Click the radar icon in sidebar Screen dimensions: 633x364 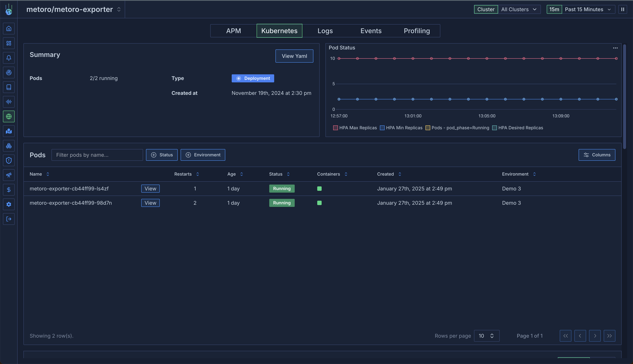click(x=9, y=73)
